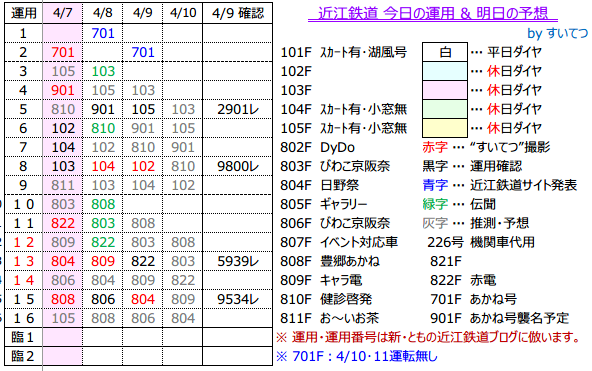
Task: Select gray 811 in row 9
Action: coord(63,185)
